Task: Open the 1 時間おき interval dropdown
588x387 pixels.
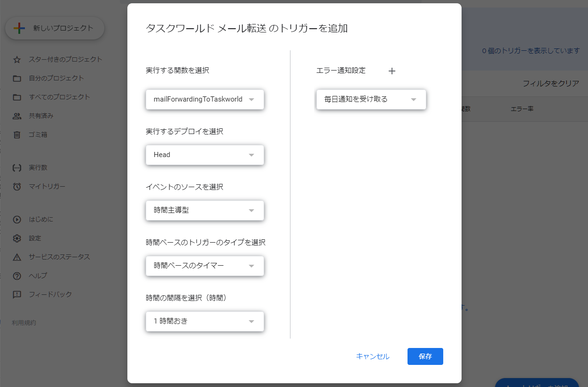Action: pos(205,321)
